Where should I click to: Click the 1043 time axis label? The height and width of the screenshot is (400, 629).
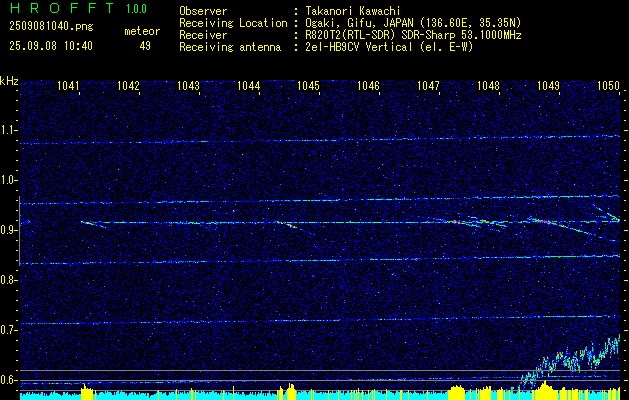189,85
